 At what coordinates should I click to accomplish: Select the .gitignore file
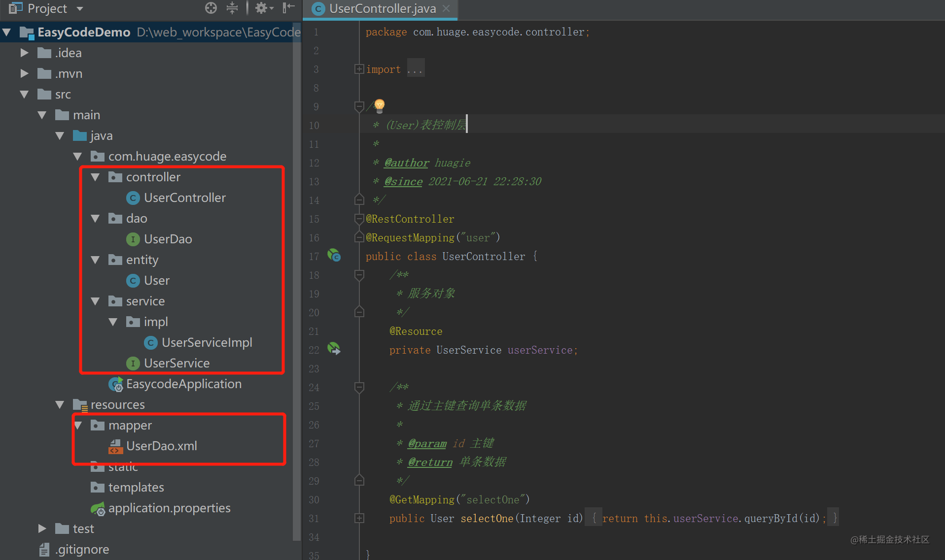click(82, 549)
